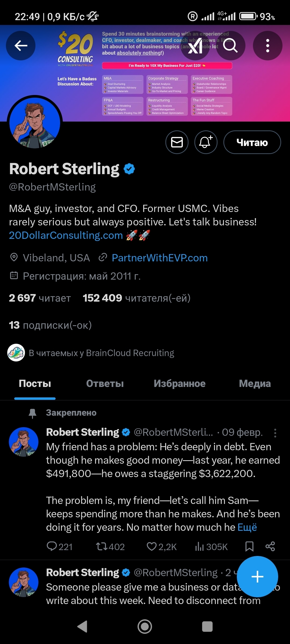Tap the back arrow icon
Image resolution: width=290 pixels, height=644 pixels.
click(x=21, y=46)
